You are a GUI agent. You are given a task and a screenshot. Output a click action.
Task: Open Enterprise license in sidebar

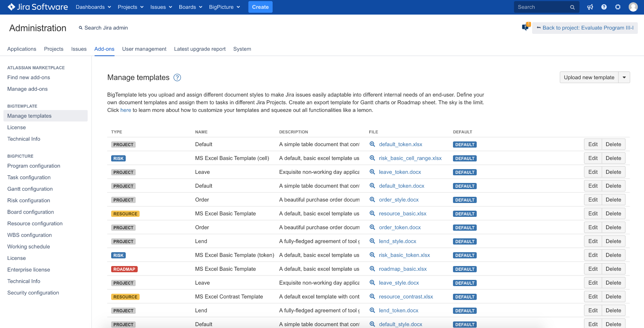click(x=28, y=270)
